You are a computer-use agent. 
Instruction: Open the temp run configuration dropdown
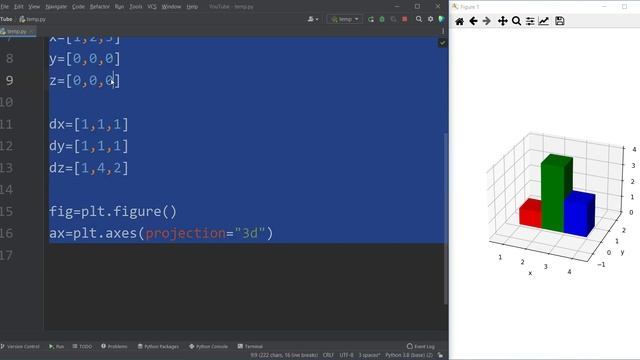(x=344, y=19)
